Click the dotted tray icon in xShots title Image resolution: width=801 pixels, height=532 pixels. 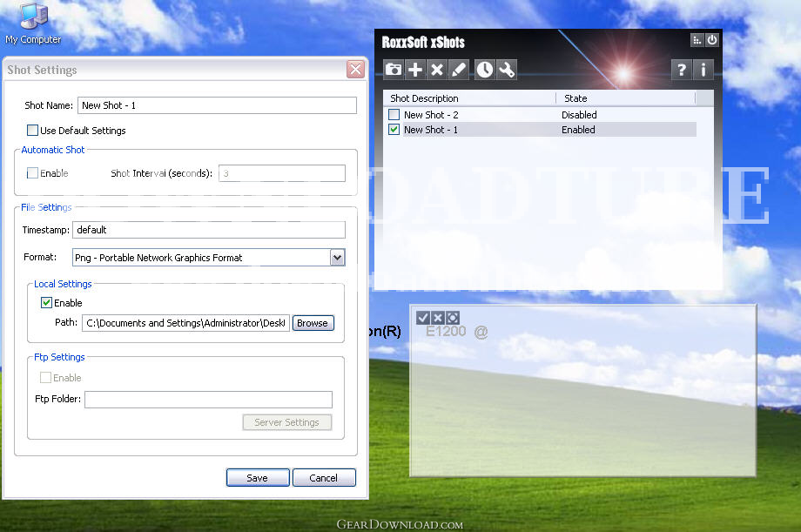point(697,40)
